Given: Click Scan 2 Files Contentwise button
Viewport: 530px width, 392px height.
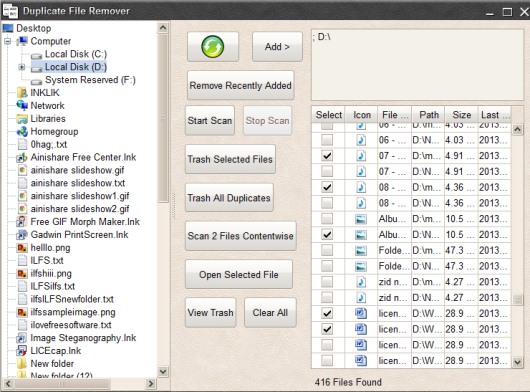Looking at the screenshot, I should click(x=241, y=236).
